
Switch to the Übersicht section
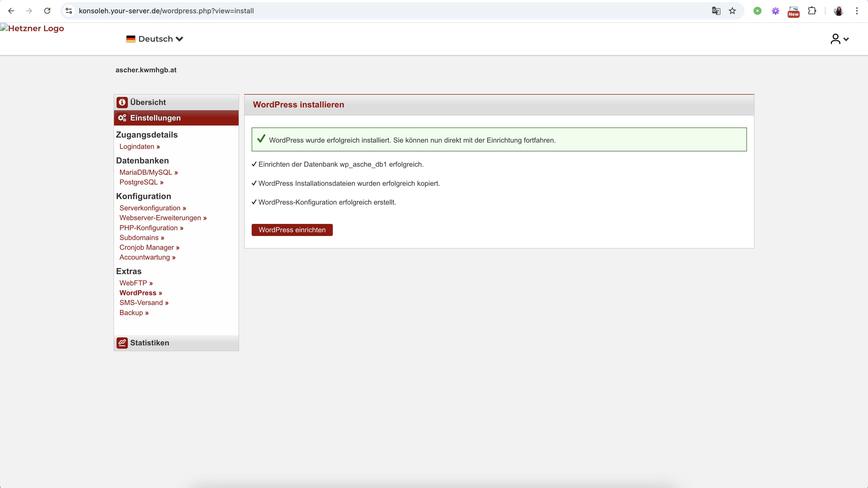point(148,102)
